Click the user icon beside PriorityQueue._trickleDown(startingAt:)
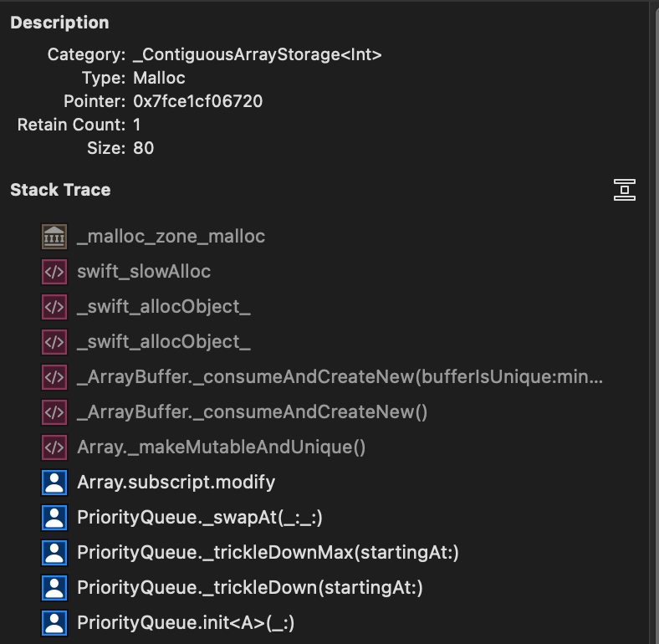 [x=54, y=587]
